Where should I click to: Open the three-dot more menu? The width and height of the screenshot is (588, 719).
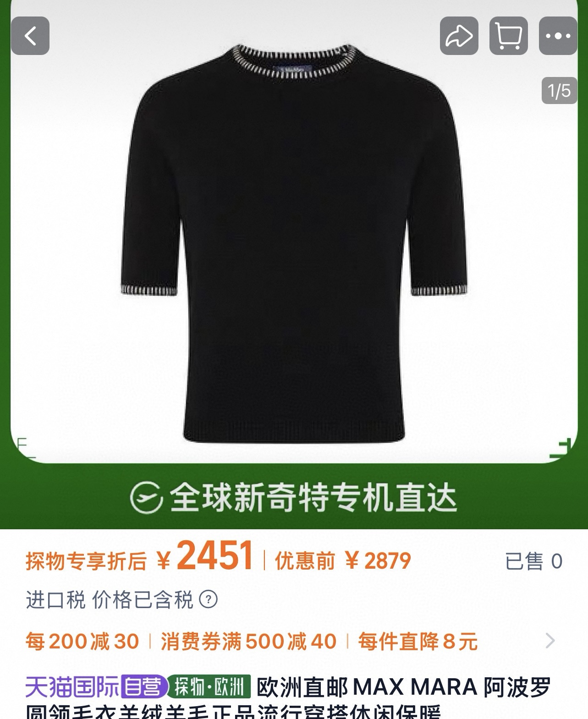[558, 36]
